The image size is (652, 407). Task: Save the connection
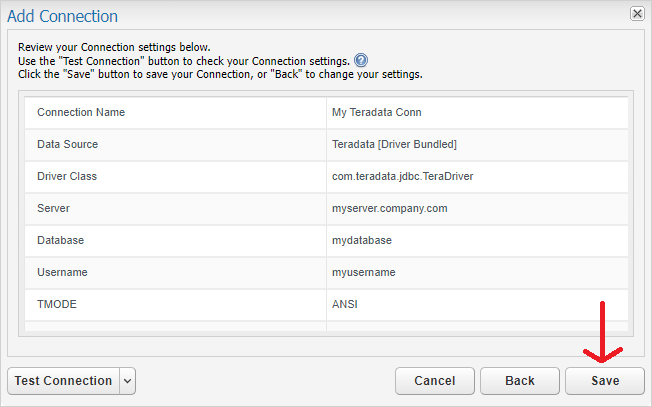605,381
